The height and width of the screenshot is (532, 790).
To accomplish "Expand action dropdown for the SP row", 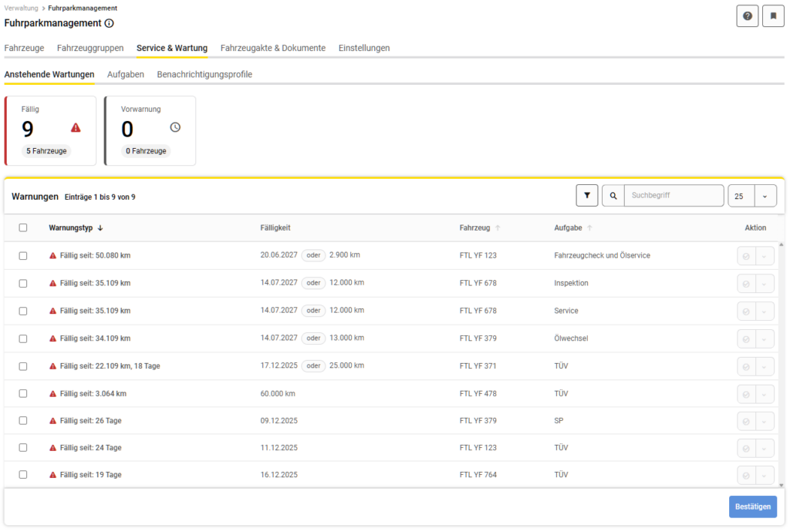I will (765, 421).
